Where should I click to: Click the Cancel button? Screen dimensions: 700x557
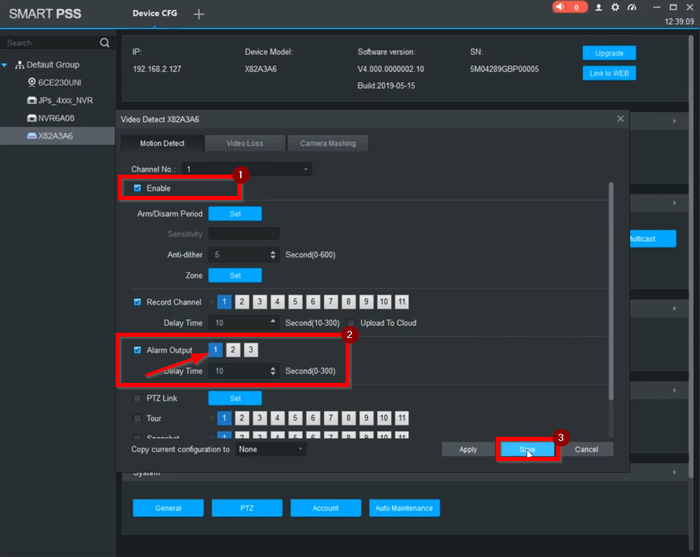[x=586, y=449]
